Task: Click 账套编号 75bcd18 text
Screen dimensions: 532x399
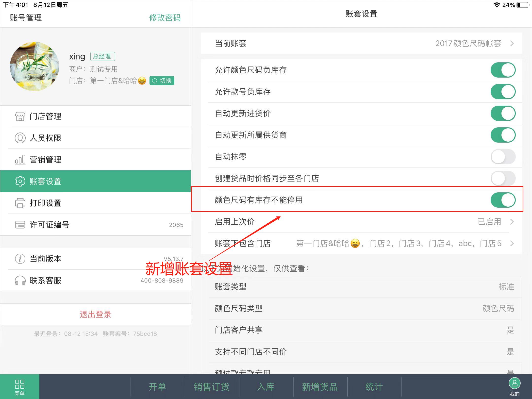Action: (x=130, y=334)
